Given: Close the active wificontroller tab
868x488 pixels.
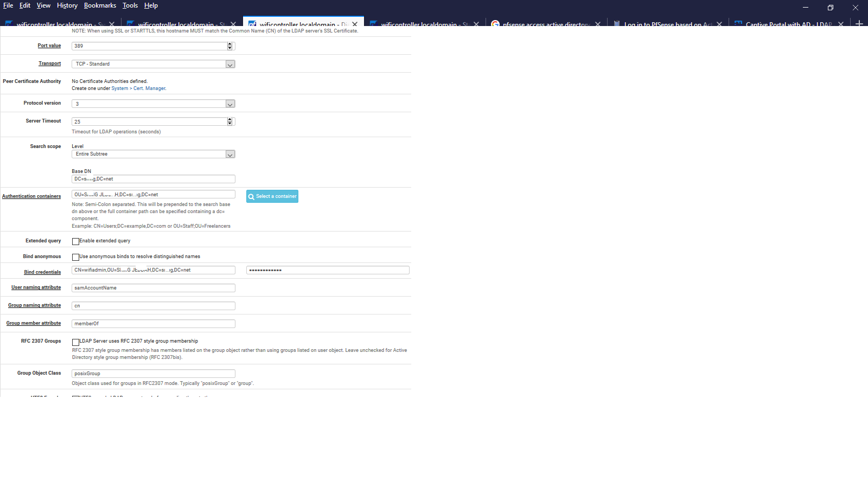Looking at the screenshot, I should click(355, 24).
